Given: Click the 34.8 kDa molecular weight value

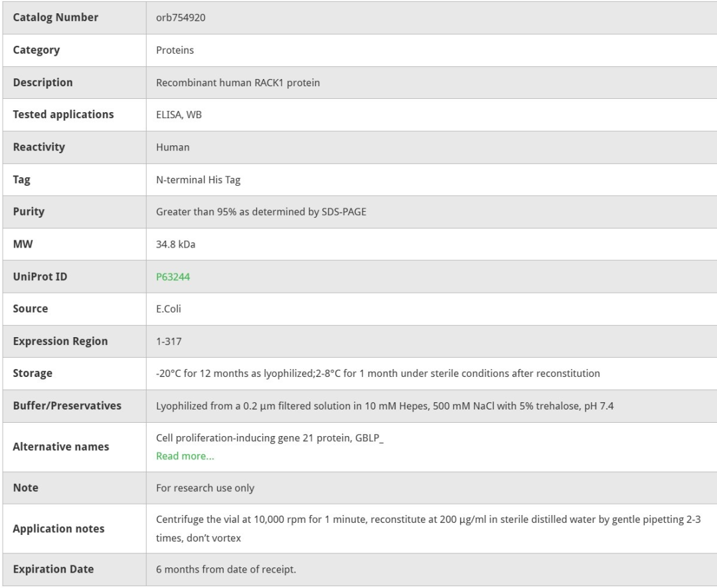Looking at the screenshot, I should click(x=175, y=244).
